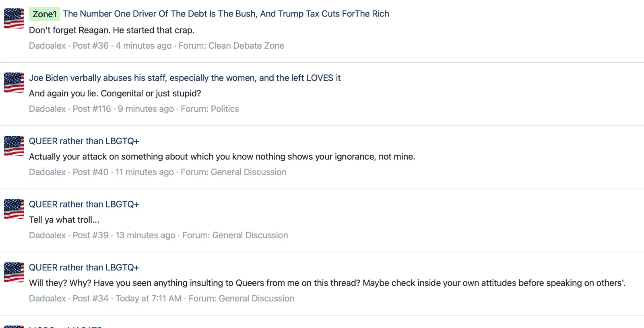Click the flag avatar beside Post #34

[14, 272]
